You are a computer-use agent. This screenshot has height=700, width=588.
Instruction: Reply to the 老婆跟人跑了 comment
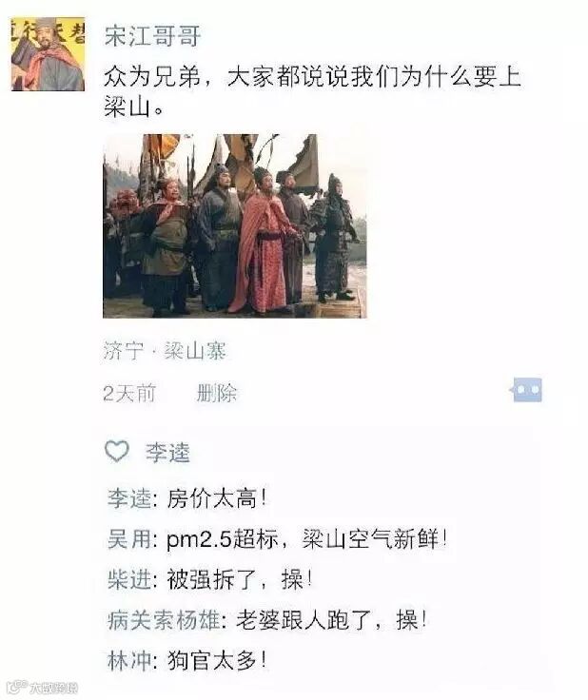(331, 620)
